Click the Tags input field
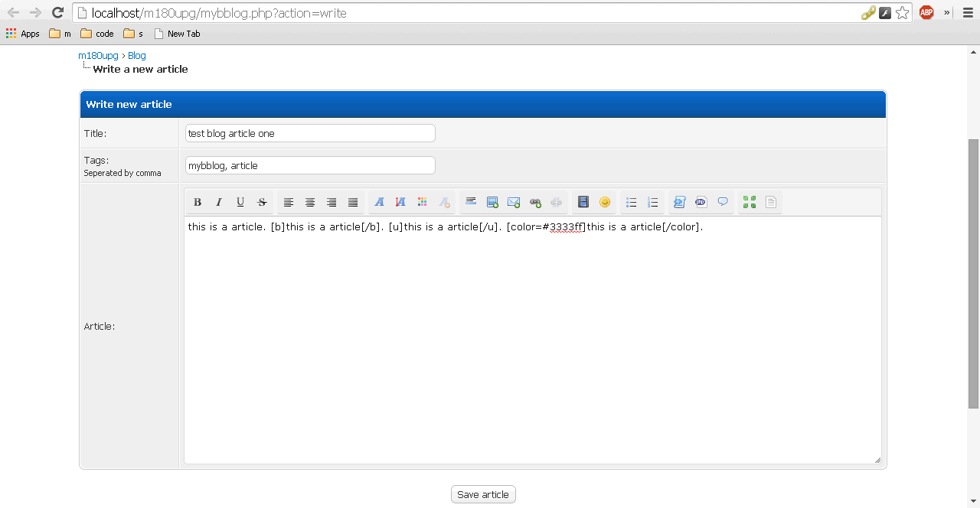The image size is (980, 508). 310,165
